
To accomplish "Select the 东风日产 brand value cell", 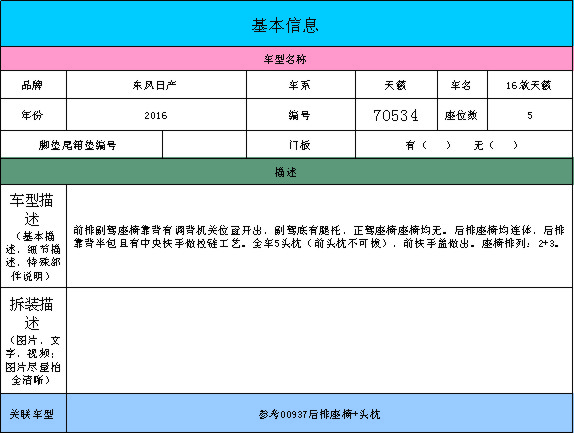I will click(x=156, y=85).
